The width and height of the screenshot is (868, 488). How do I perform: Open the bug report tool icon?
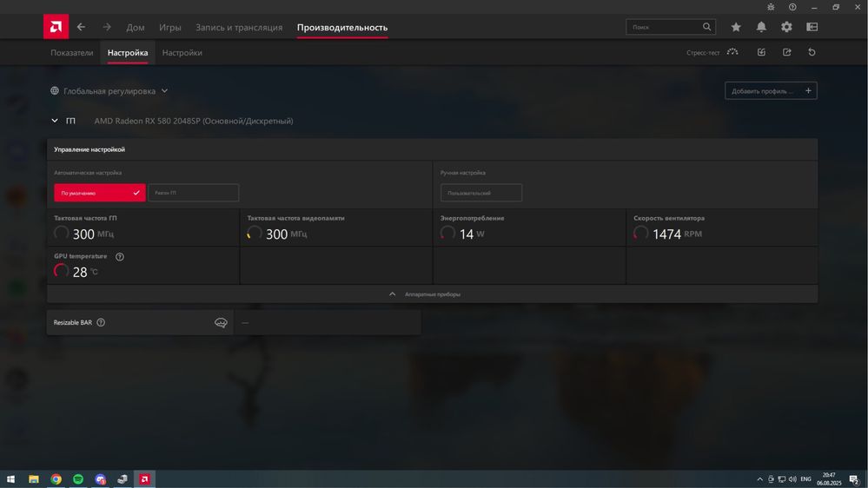[x=771, y=7]
